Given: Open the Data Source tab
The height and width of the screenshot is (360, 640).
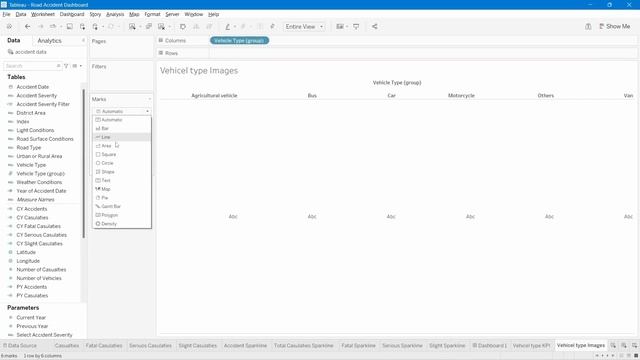Looking at the screenshot, I should 20,345.
